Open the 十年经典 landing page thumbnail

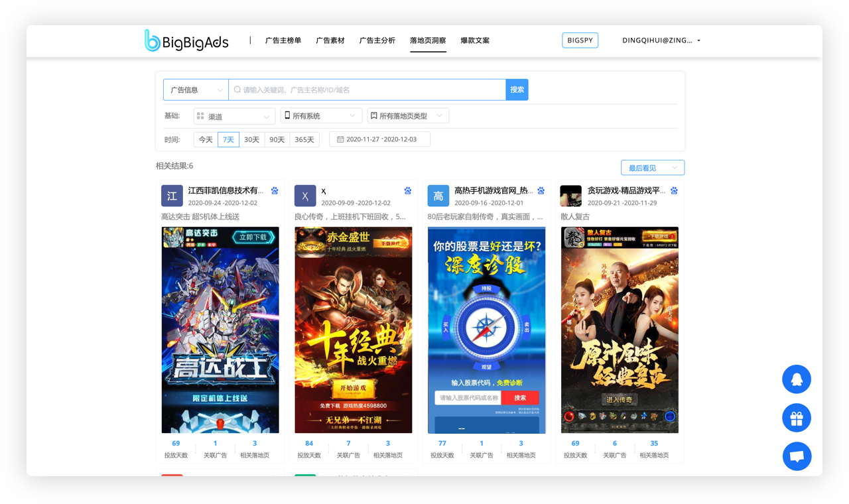pos(354,330)
